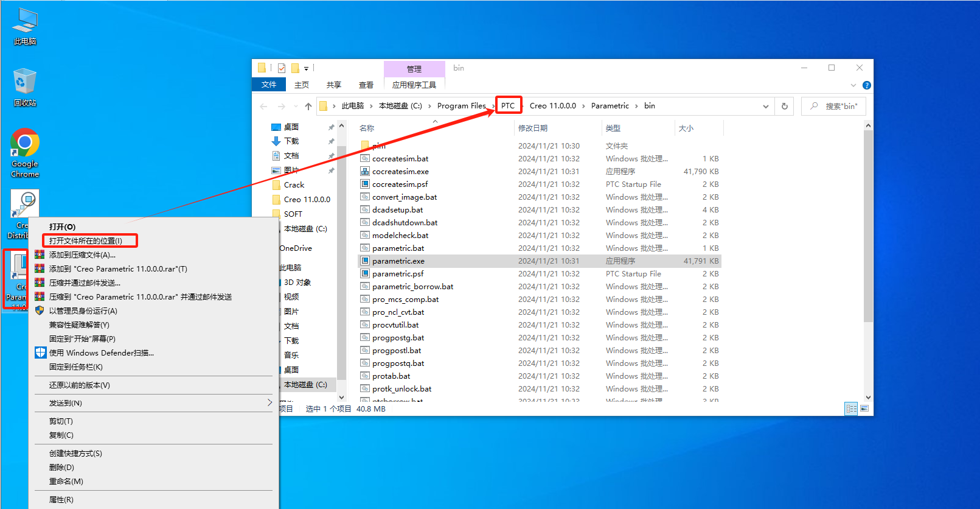The height and width of the screenshot is (509, 980).
Task: Go up one folder level arrow
Action: pos(308,106)
